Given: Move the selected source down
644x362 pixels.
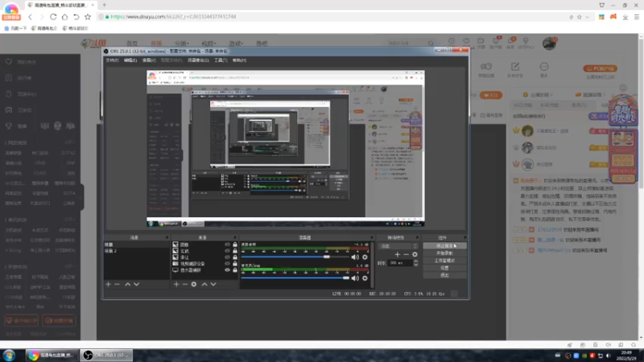Looking at the screenshot, I should (213, 284).
